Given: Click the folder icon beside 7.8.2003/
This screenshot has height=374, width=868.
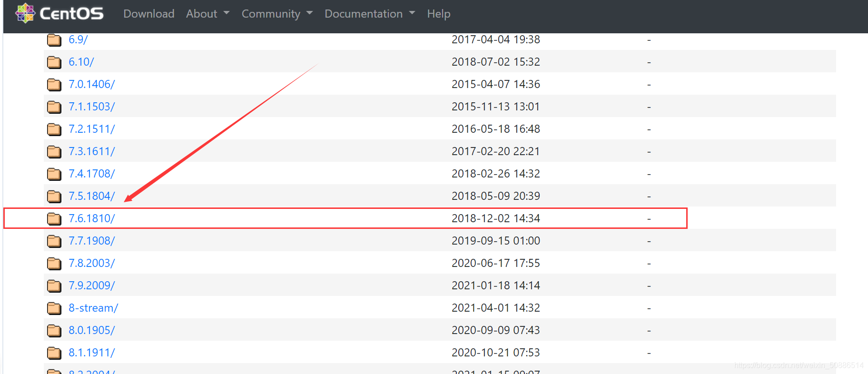Looking at the screenshot, I should [54, 264].
